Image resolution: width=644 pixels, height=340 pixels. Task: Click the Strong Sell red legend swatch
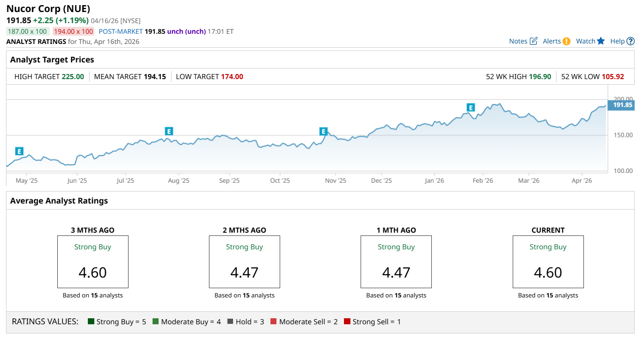click(x=347, y=321)
